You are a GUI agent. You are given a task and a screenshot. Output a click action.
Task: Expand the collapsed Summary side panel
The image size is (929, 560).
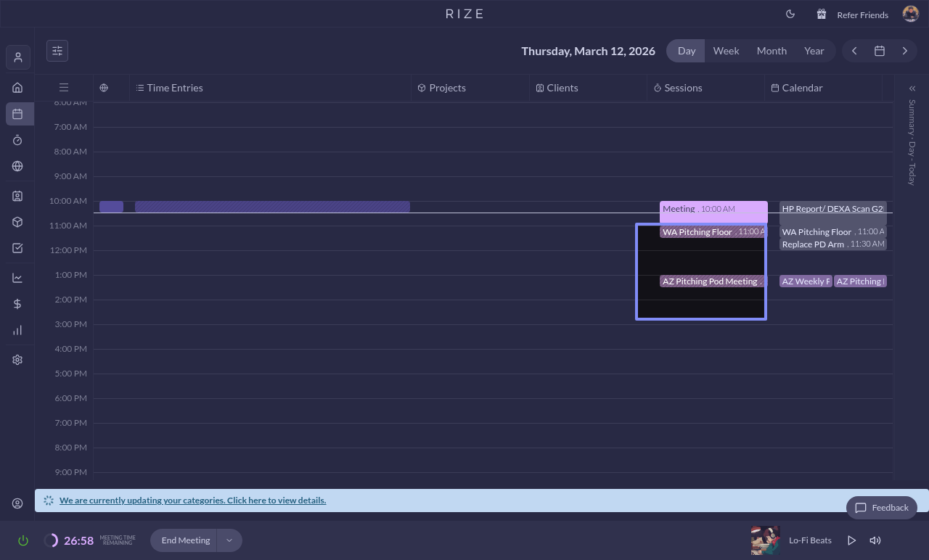pyautogui.click(x=912, y=88)
